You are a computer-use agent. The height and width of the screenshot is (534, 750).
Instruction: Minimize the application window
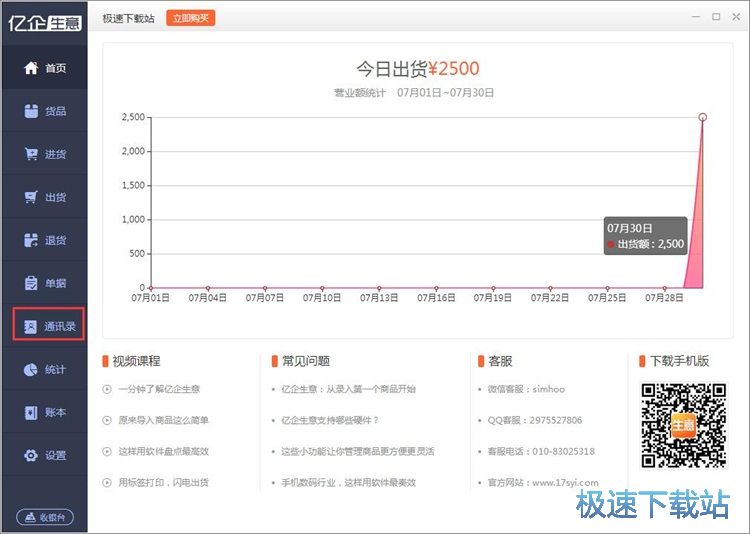tap(696, 17)
